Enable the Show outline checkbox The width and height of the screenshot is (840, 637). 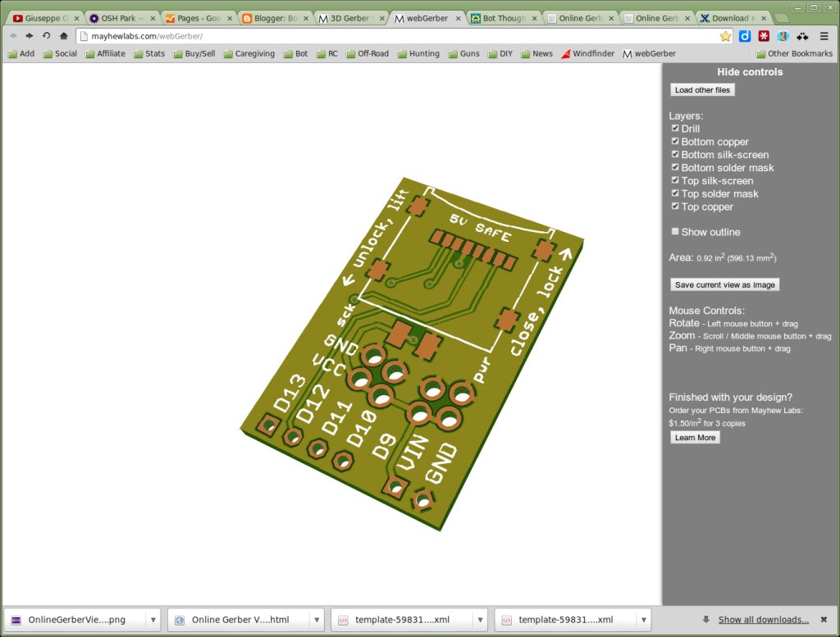(675, 231)
